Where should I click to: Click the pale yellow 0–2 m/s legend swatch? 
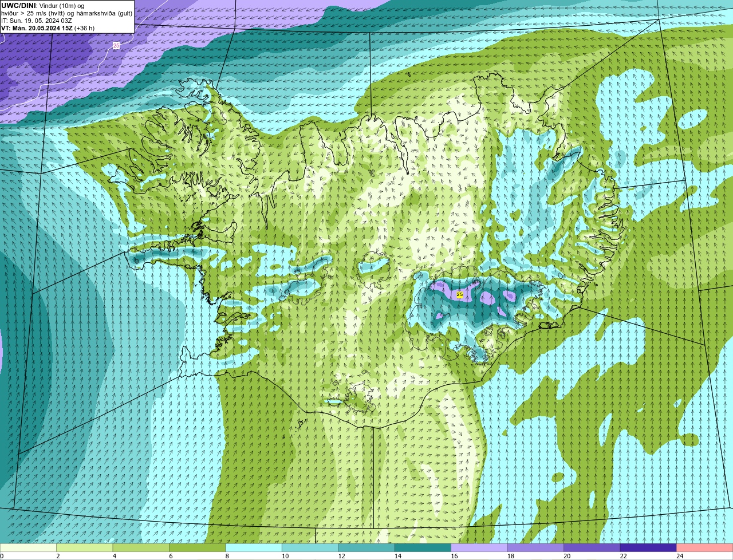point(28,547)
